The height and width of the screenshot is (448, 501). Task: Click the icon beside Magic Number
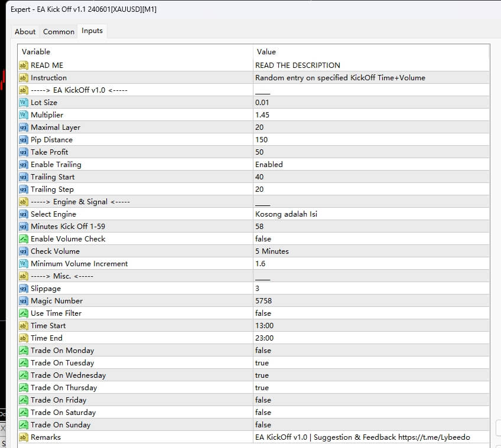(x=24, y=301)
